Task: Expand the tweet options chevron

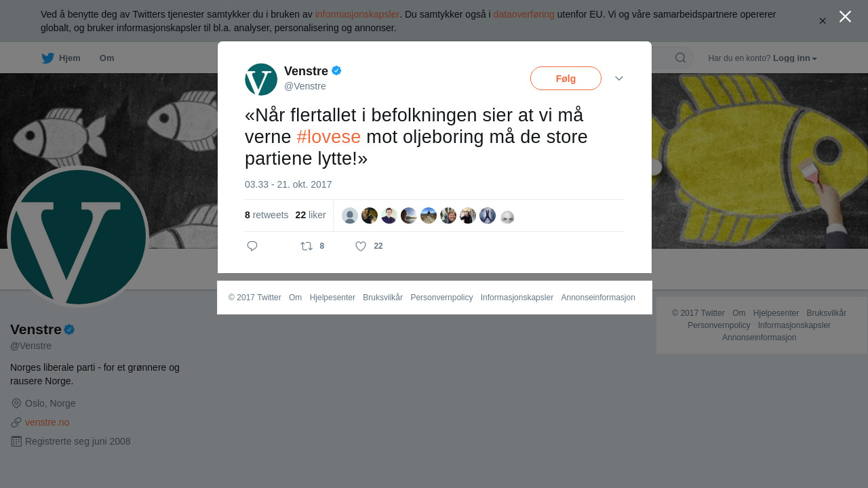Action: pyautogui.click(x=619, y=79)
